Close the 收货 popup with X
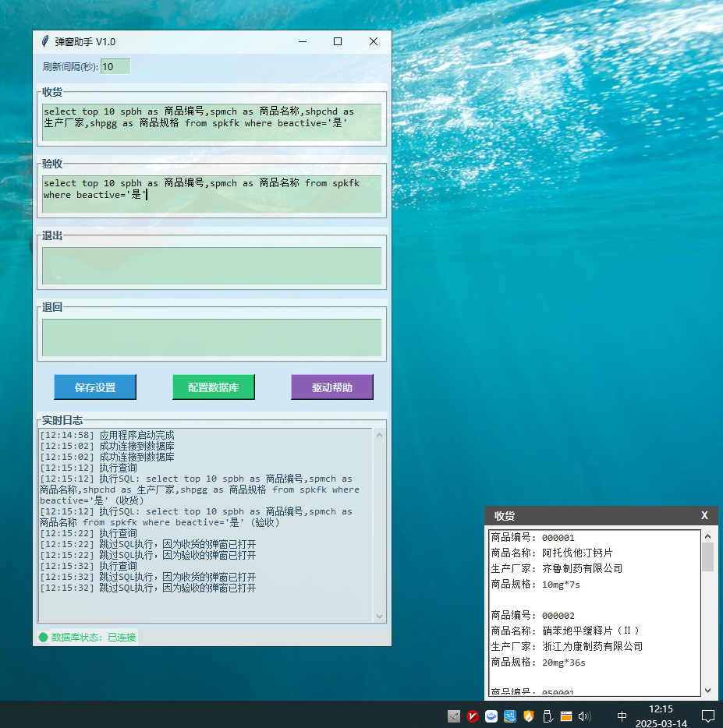This screenshot has width=723, height=728. coord(704,516)
